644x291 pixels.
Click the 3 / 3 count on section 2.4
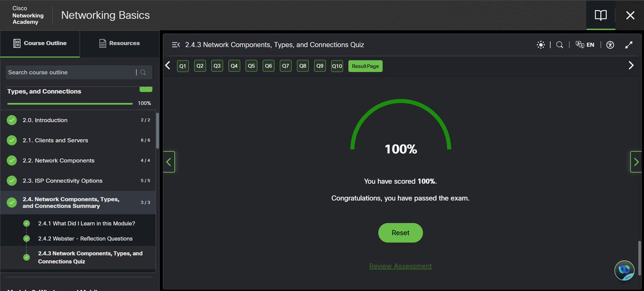pyautogui.click(x=146, y=202)
